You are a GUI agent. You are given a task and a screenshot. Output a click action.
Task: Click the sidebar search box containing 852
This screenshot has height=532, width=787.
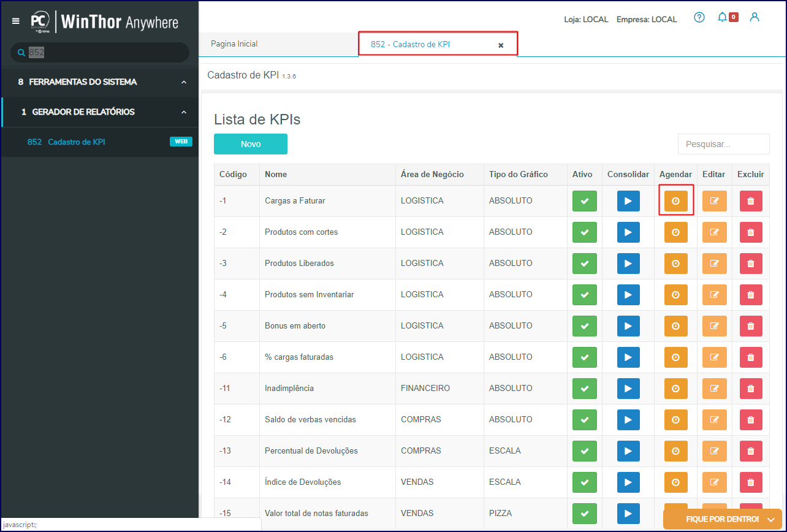[100, 53]
